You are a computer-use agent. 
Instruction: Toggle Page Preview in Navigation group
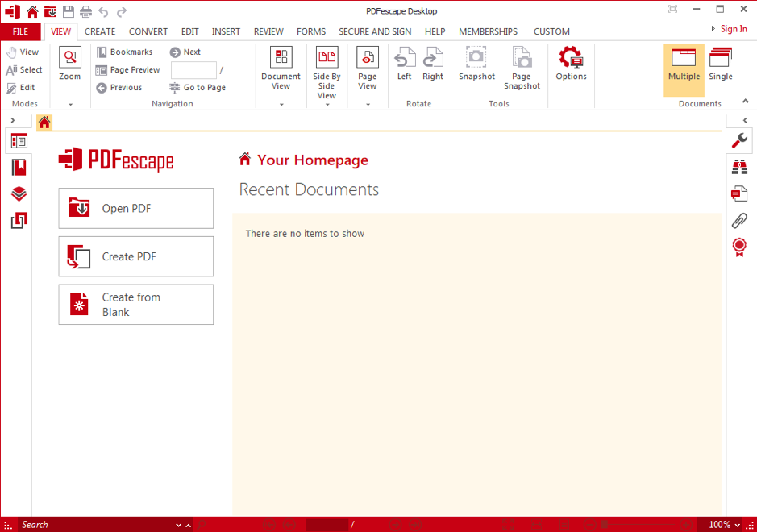click(x=128, y=69)
